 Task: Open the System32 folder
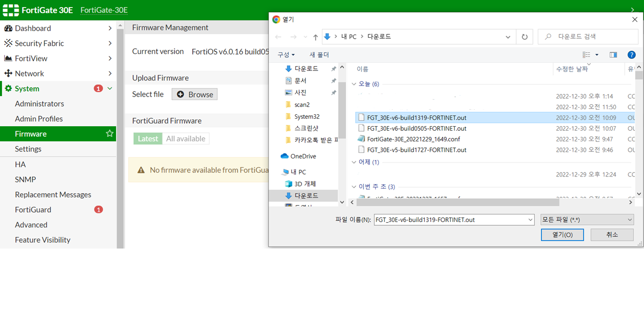[x=307, y=117]
